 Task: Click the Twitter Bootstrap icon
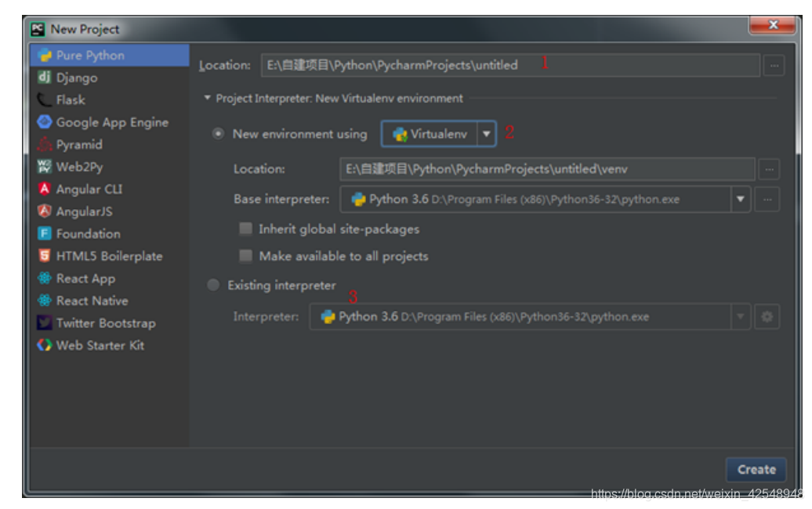coord(45,323)
